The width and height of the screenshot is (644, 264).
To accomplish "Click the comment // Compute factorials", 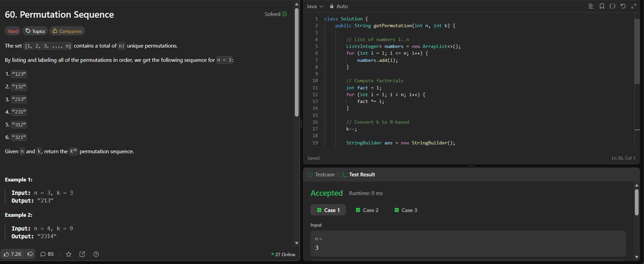I will point(375,80).
